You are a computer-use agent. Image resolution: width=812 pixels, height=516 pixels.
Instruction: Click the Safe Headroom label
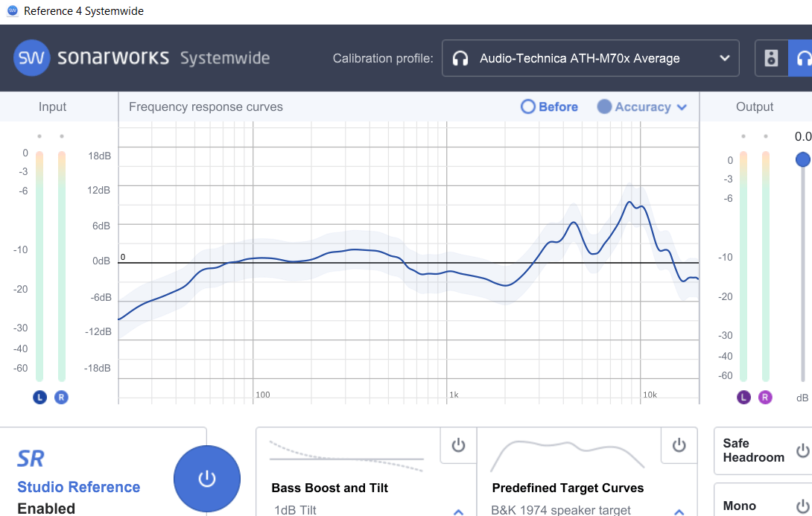pyautogui.click(x=753, y=450)
